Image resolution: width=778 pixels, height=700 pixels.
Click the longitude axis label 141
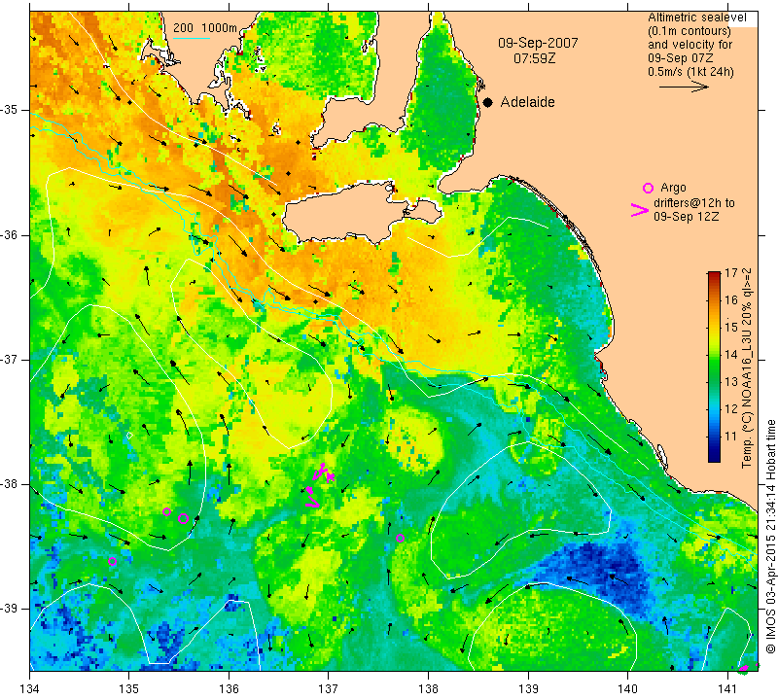point(727,689)
